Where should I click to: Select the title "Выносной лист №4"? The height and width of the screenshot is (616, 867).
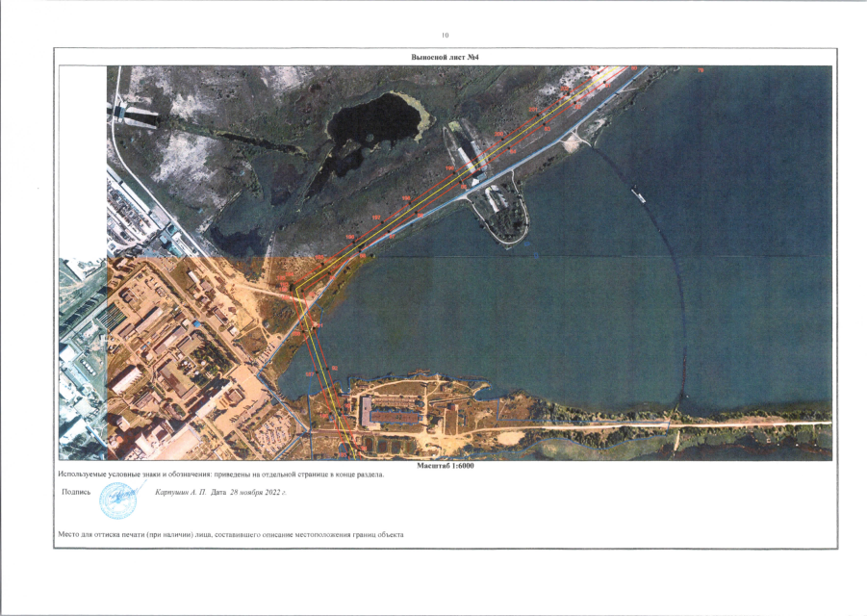pyautogui.click(x=445, y=57)
